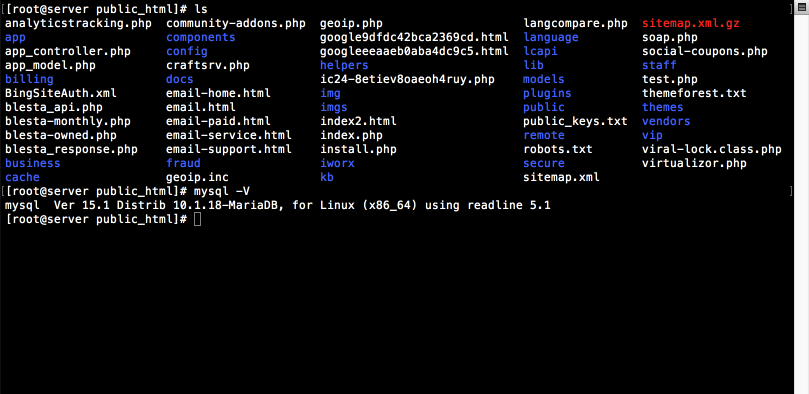Select the vip directory name

tap(653, 135)
